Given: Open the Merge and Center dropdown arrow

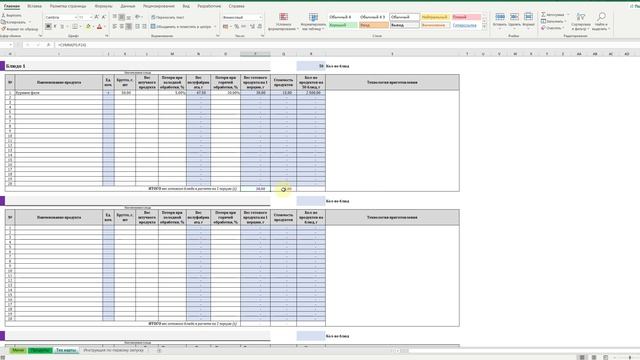Looking at the screenshot, I should click(x=215, y=27).
